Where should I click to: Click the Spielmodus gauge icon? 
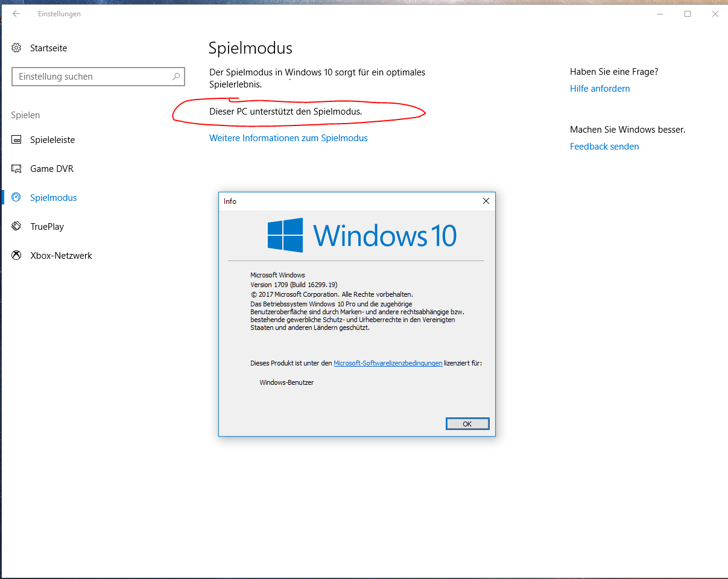[x=17, y=198]
